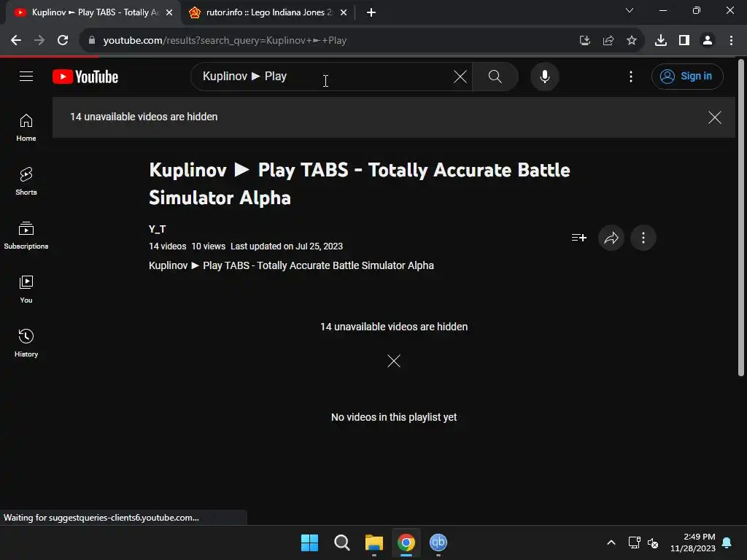Image resolution: width=747 pixels, height=560 pixels.
Task: Click Chrome icon in the taskbar
Action: [x=406, y=542]
